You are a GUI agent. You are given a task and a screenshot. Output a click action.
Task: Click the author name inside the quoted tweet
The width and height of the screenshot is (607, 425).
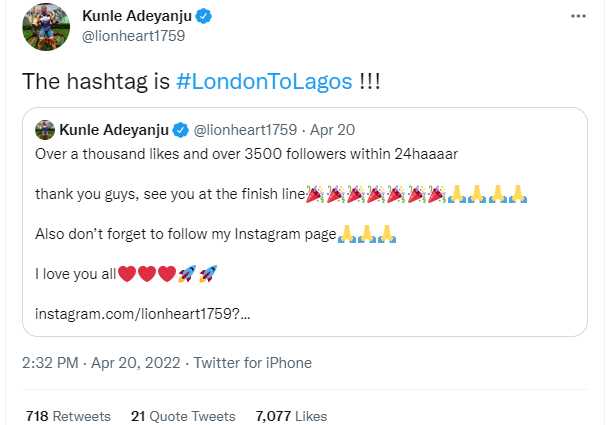pos(113,130)
